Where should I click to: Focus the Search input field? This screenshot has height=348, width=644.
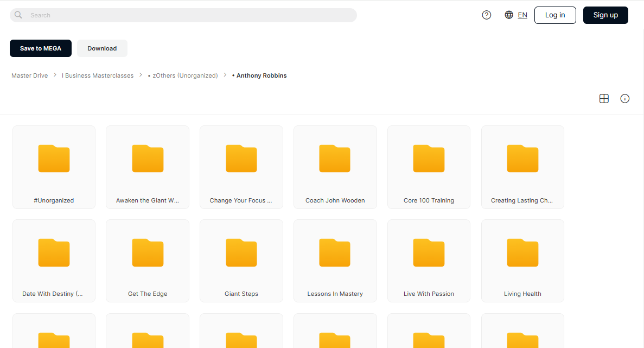pos(183,15)
